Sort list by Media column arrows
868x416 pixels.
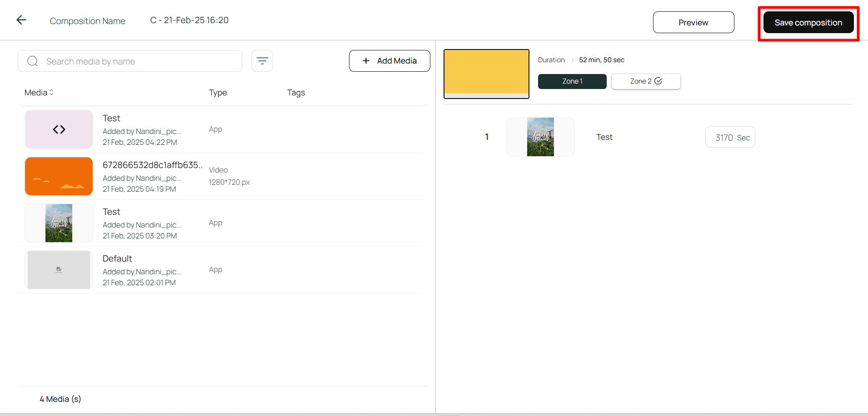(52, 92)
